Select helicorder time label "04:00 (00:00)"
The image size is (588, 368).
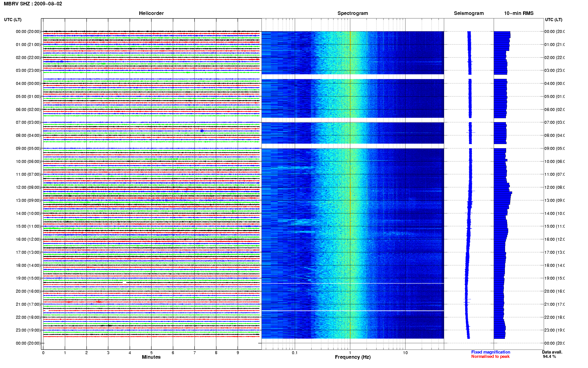click(28, 83)
